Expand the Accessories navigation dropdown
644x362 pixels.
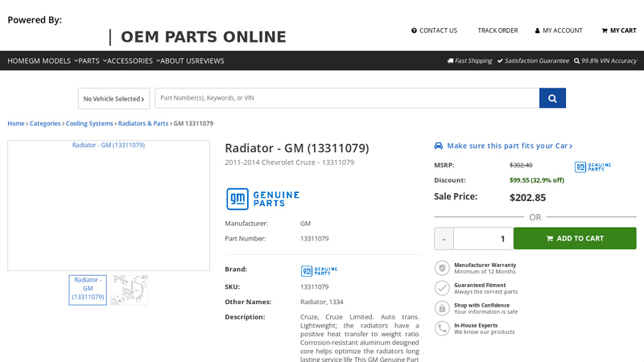[x=133, y=61]
